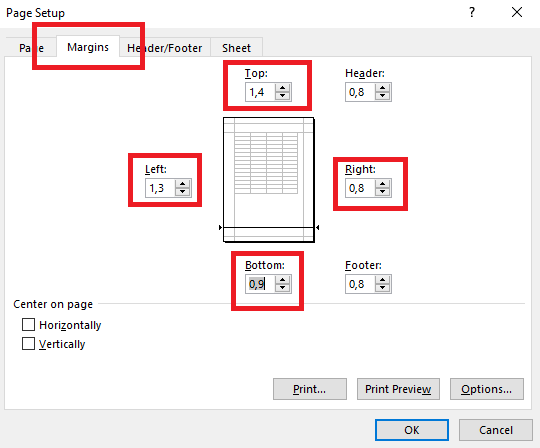
Task: Click the Footer margin value field
Action: click(360, 284)
